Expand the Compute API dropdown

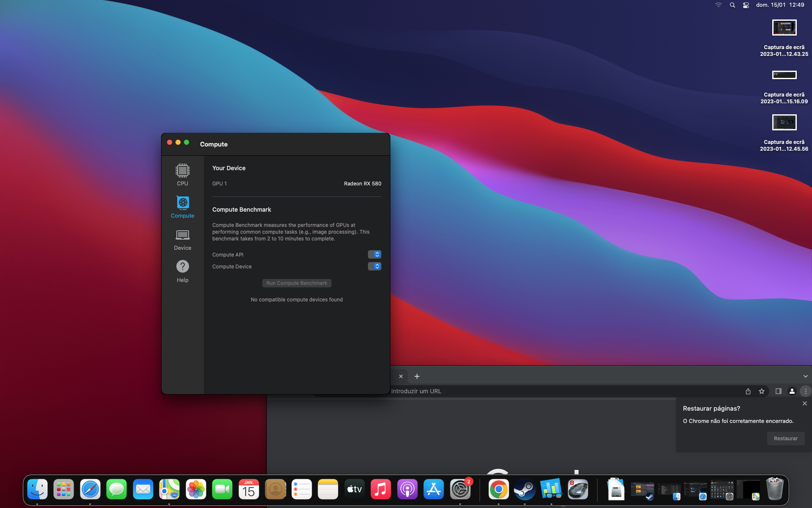pyautogui.click(x=374, y=254)
